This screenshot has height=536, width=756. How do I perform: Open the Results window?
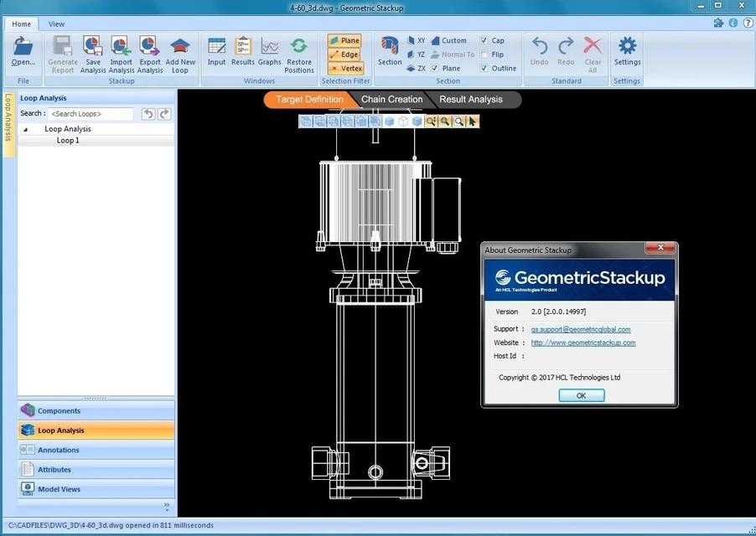pyautogui.click(x=242, y=51)
